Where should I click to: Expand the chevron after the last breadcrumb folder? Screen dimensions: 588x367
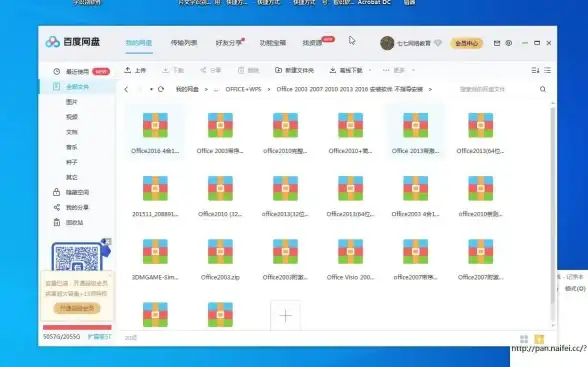(x=430, y=89)
